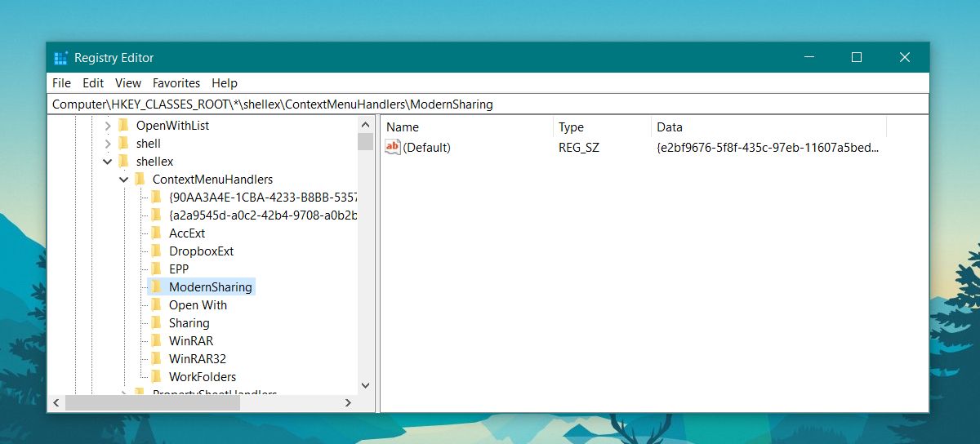Screen dimensions: 980x444
Task: Click the registry path address bar
Action: (490, 104)
